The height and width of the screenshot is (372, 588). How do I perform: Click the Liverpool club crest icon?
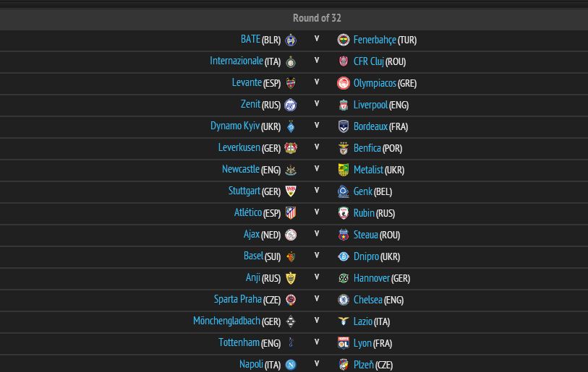[344, 105]
